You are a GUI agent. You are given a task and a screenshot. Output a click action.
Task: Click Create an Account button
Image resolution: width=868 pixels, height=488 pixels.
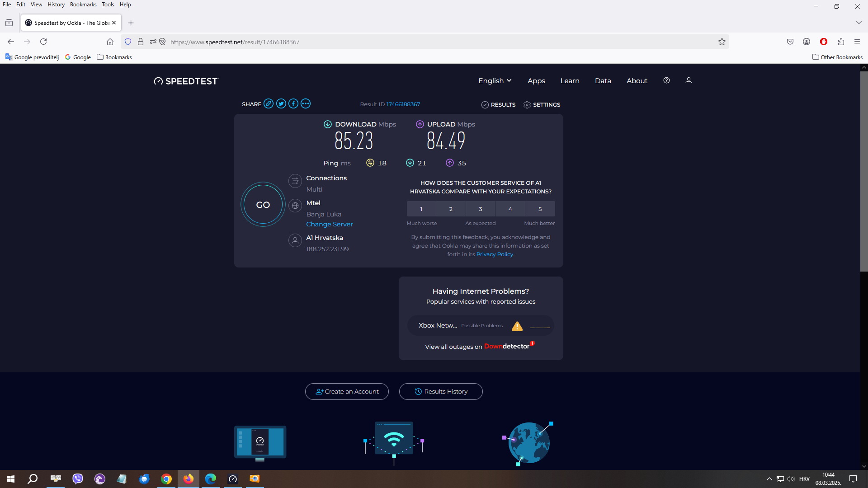tap(347, 391)
